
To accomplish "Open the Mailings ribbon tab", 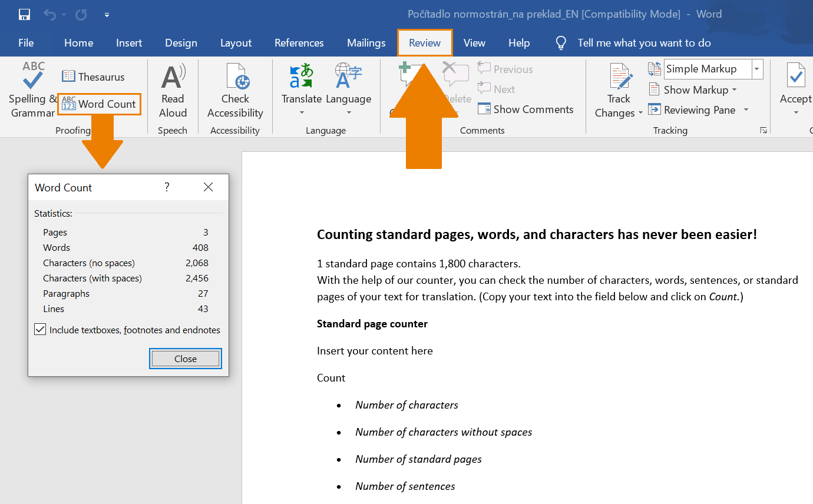I will pos(366,42).
